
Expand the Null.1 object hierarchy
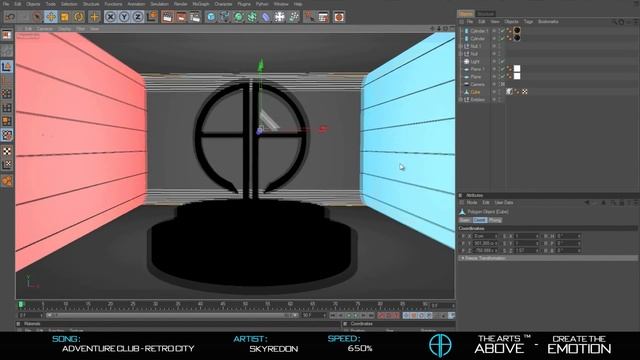pyautogui.click(x=461, y=46)
